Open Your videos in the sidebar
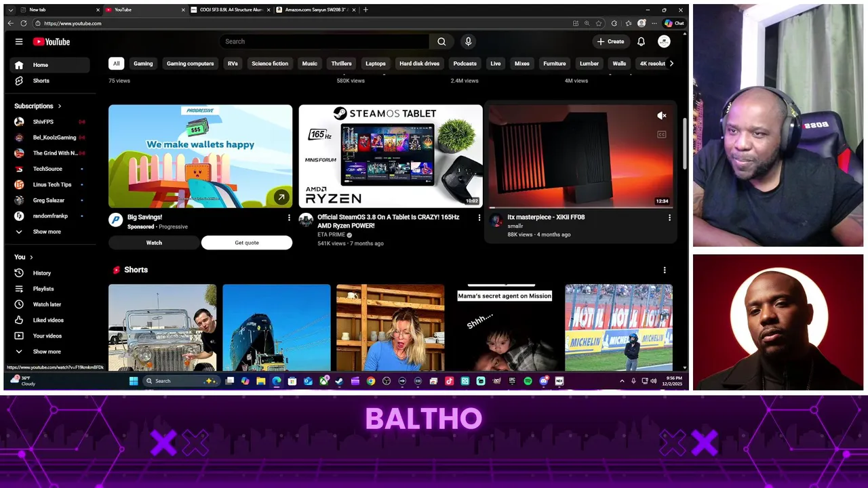The height and width of the screenshot is (488, 868). pyautogui.click(x=50, y=335)
